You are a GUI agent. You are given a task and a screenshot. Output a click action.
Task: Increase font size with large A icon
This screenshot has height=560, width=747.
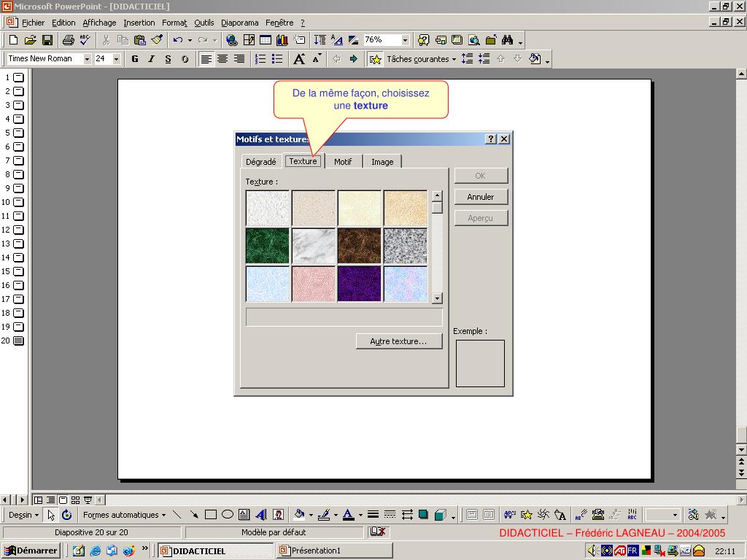[x=299, y=59]
